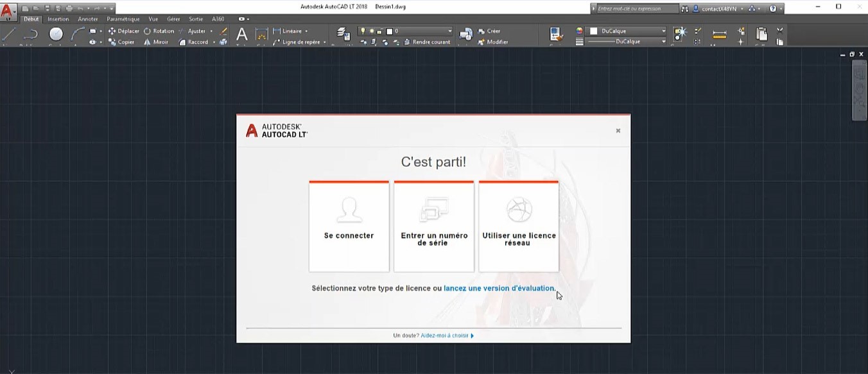Image resolution: width=868 pixels, height=374 pixels.
Task: Choose Utiliser une licence réseau option
Action: click(x=519, y=226)
